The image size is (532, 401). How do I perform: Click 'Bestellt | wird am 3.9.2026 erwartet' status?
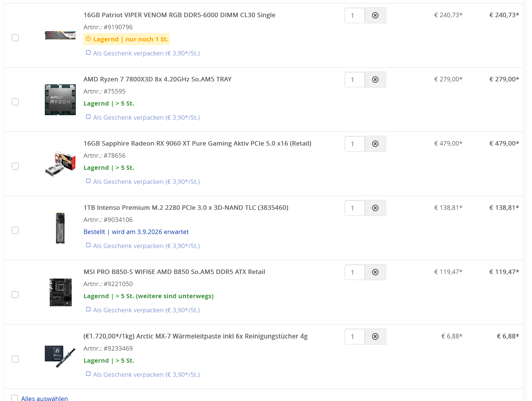pyautogui.click(x=136, y=232)
